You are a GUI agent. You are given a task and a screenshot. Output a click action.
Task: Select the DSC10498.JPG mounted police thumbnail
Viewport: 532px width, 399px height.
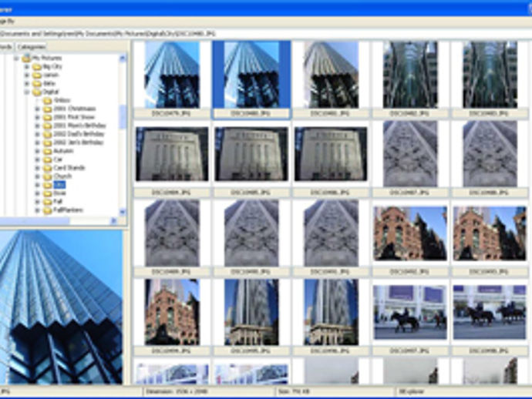tap(490, 312)
